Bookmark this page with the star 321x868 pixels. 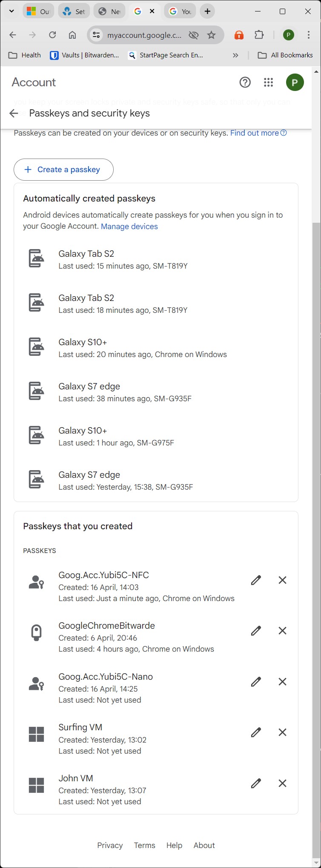point(212,35)
